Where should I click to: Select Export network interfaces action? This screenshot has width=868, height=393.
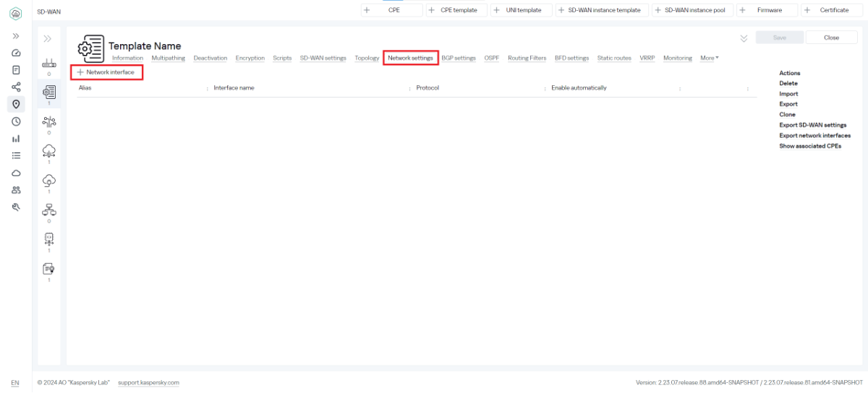(x=814, y=135)
